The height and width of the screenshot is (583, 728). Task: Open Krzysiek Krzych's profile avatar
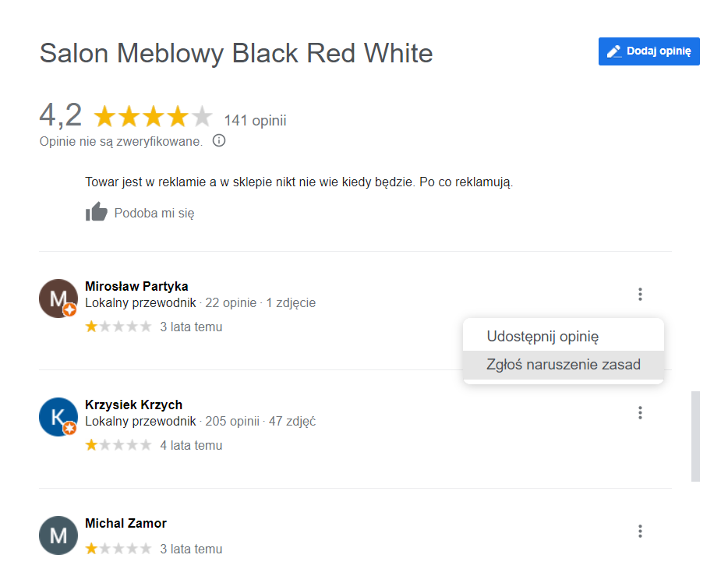[x=58, y=417]
